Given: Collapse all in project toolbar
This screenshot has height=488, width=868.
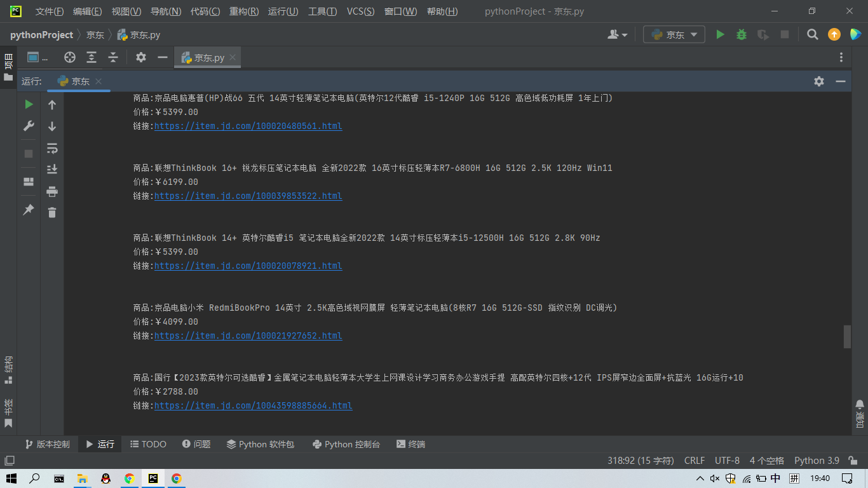Looking at the screenshot, I should tap(113, 57).
